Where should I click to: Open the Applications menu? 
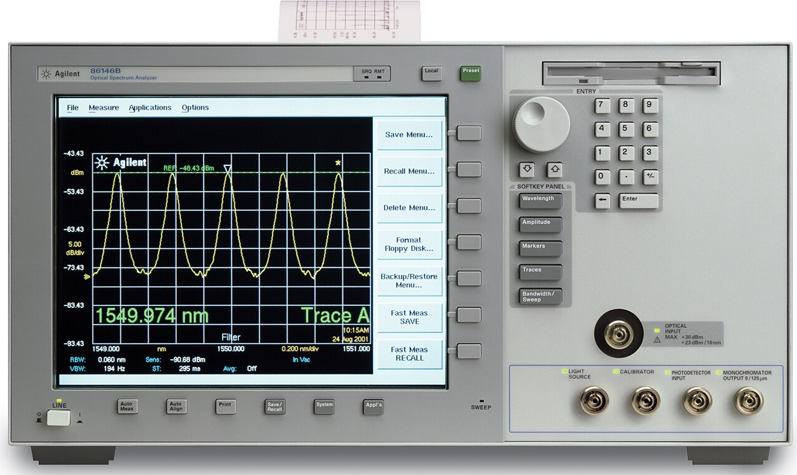point(150,107)
